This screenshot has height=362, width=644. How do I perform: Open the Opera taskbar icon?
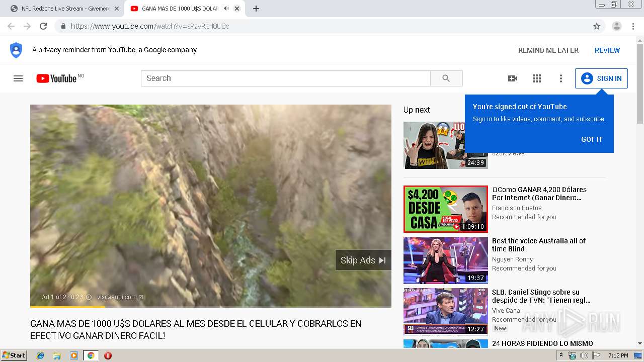tap(108, 355)
